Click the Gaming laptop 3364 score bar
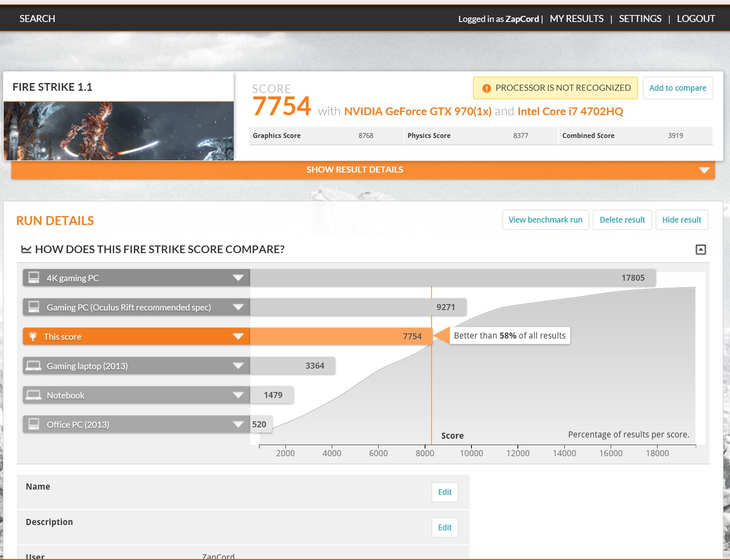 [292, 366]
